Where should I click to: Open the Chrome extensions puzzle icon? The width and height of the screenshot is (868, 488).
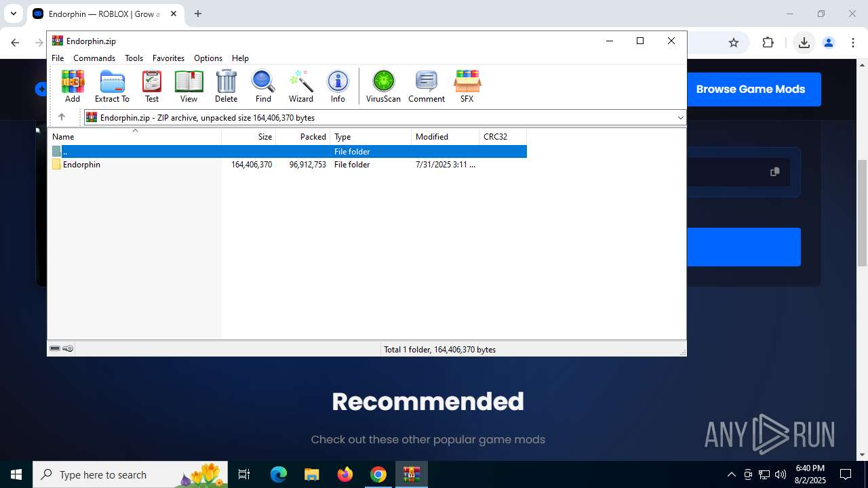(768, 43)
